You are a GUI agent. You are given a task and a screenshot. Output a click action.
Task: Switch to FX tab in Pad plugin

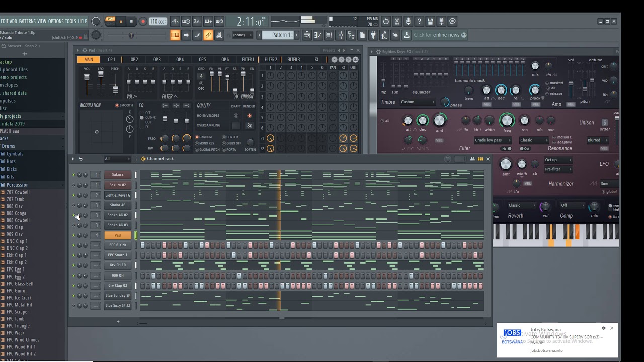[316, 60]
